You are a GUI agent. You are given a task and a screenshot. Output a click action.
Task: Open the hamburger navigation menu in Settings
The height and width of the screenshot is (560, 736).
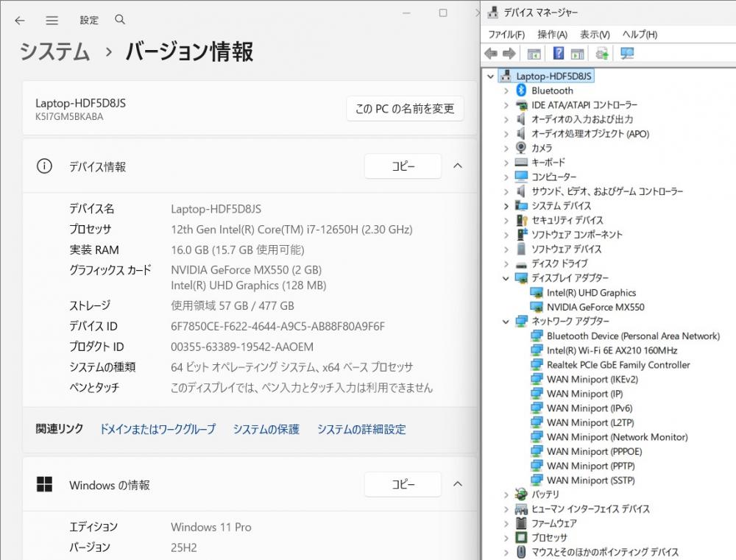coord(52,20)
